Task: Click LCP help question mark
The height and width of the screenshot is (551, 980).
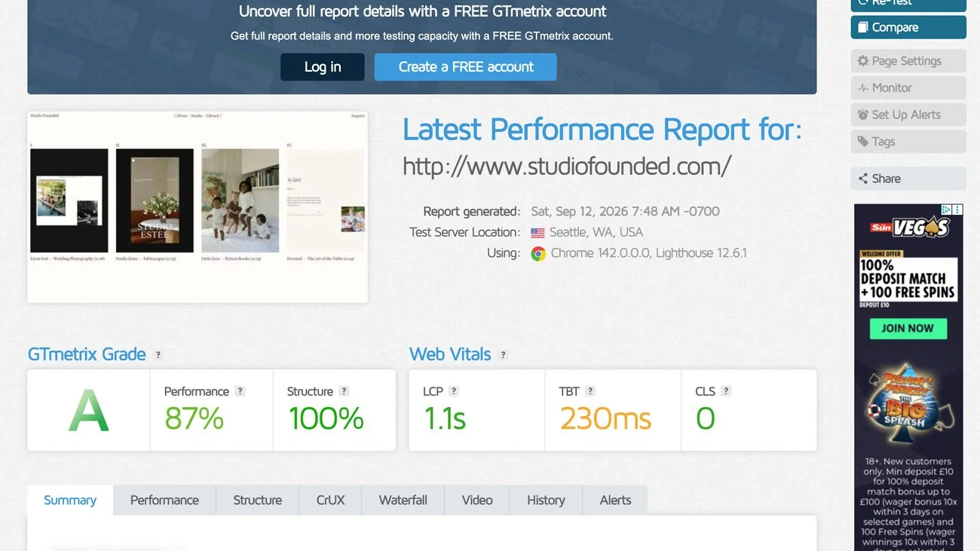Action: [454, 391]
